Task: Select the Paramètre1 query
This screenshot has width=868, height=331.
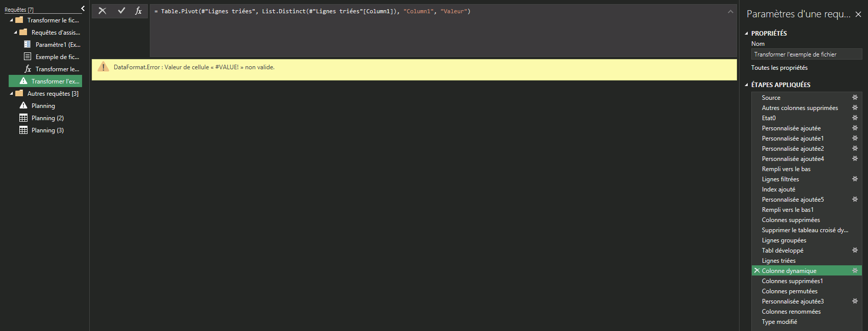Action: [58, 45]
